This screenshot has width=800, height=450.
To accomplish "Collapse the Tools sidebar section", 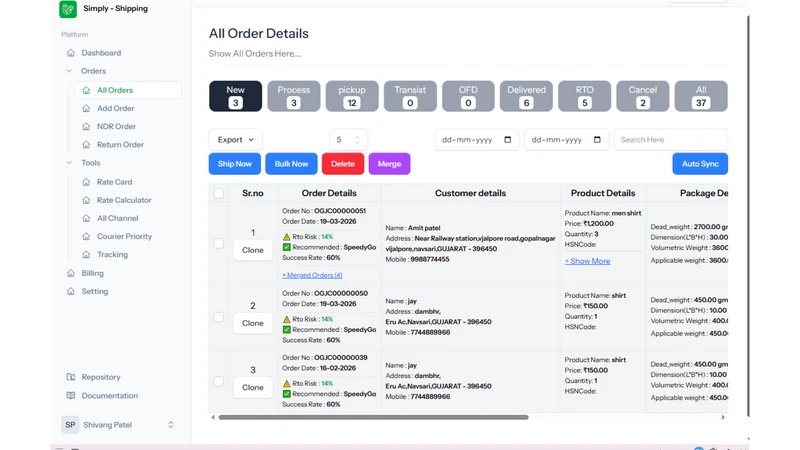I will (x=69, y=163).
